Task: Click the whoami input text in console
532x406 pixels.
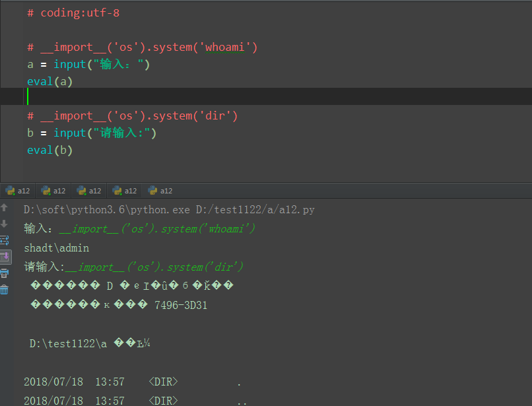Action: point(157,229)
